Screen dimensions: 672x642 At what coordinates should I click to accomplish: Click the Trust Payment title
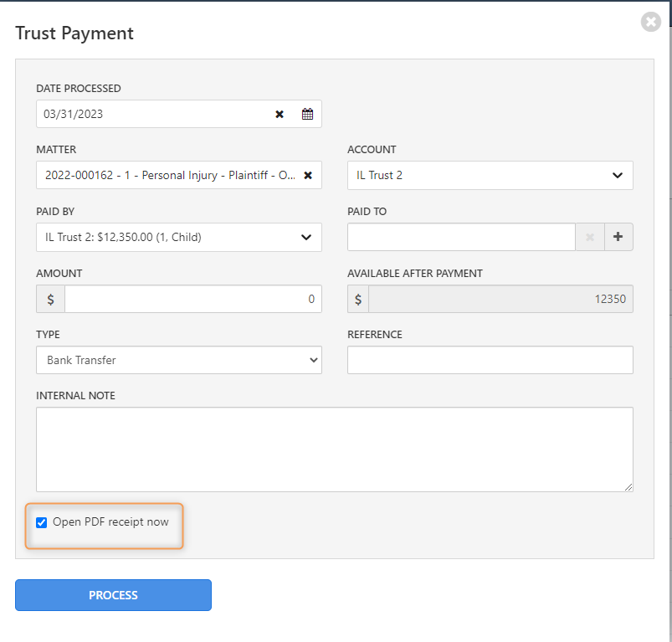[74, 33]
